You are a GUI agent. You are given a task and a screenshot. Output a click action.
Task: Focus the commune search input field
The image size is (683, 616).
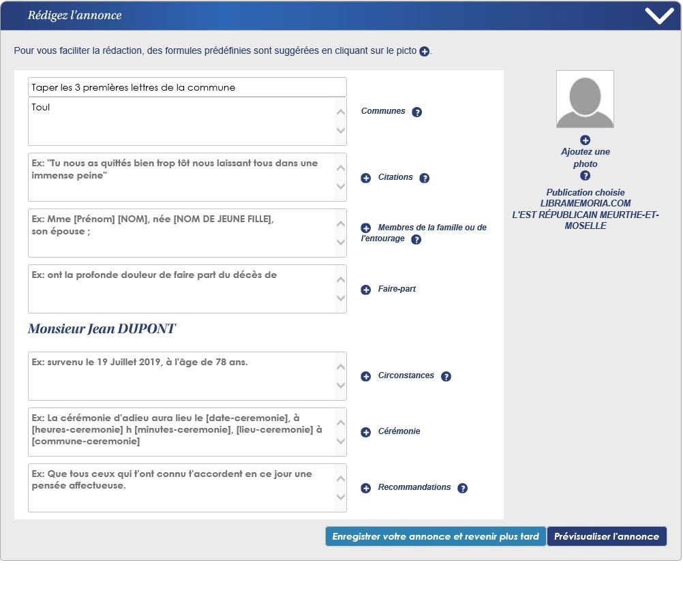187,87
